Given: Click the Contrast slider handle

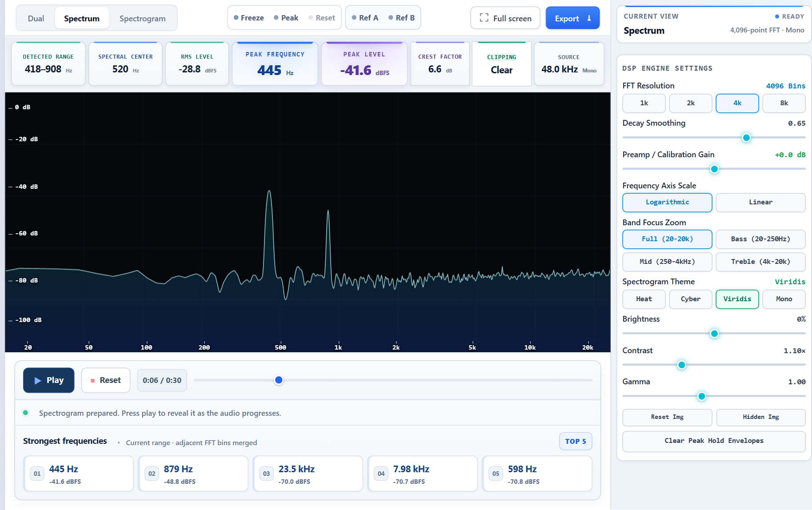Looking at the screenshot, I should [681, 365].
